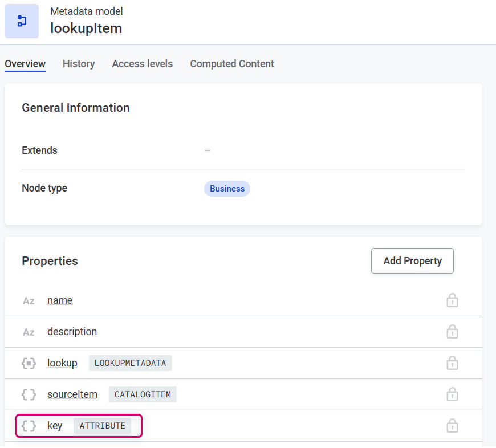
Task: Click the Az type icon beside name
Action: 29,300
